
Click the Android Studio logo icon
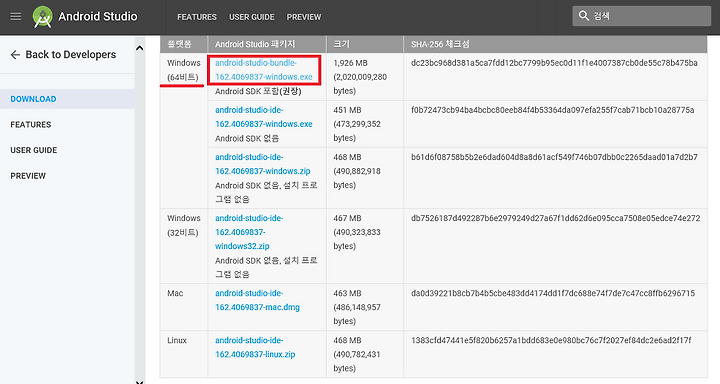click(42, 17)
